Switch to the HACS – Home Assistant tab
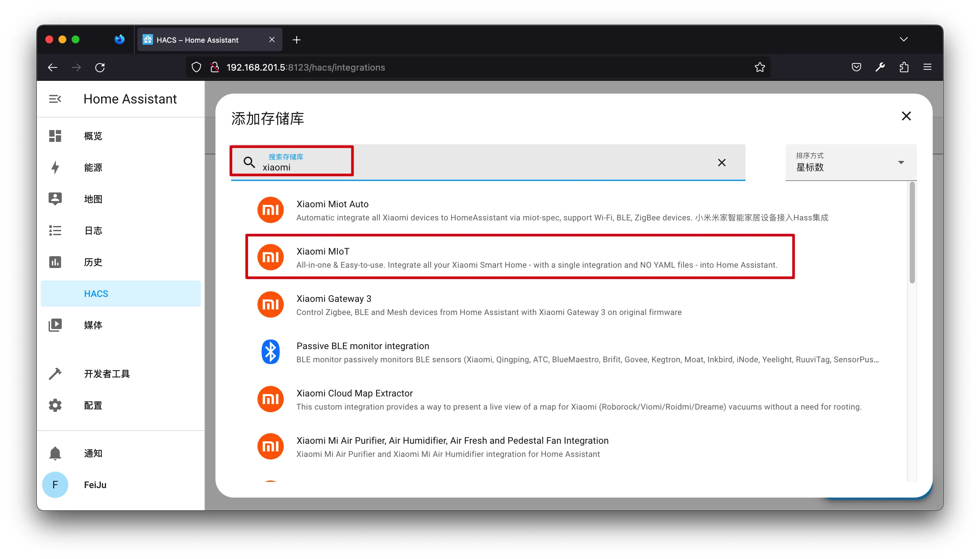Image resolution: width=980 pixels, height=559 pixels. [210, 39]
